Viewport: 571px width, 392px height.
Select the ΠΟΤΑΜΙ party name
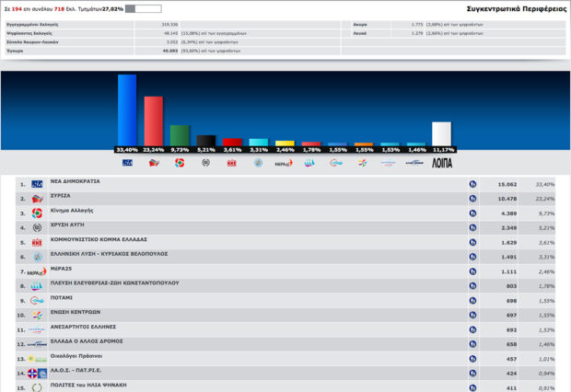tap(62, 298)
